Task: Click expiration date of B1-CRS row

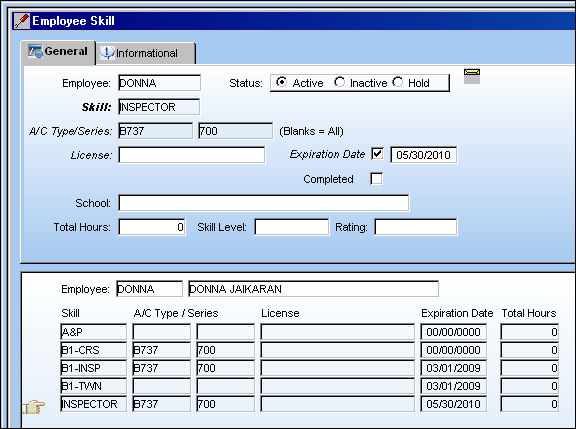Action: tap(454, 350)
